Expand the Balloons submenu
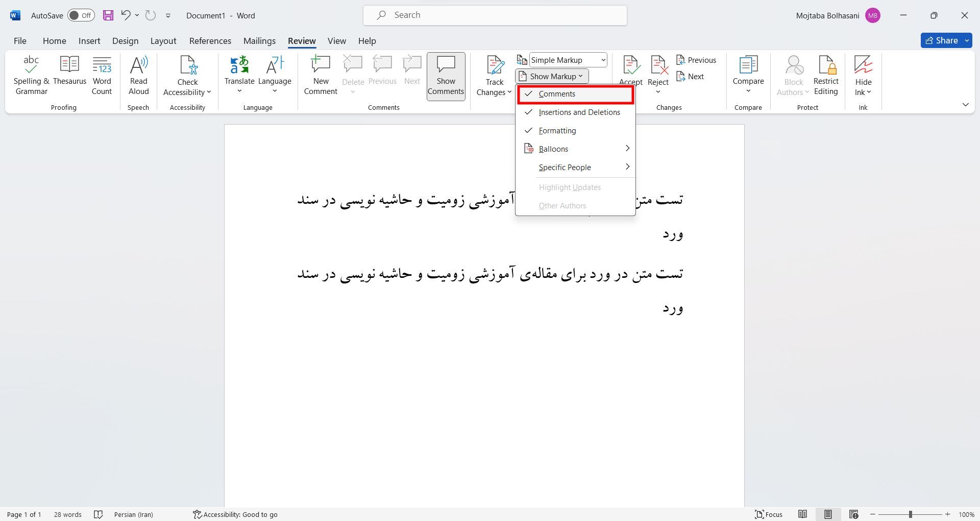Image resolution: width=980 pixels, height=521 pixels. pyautogui.click(x=553, y=149)
